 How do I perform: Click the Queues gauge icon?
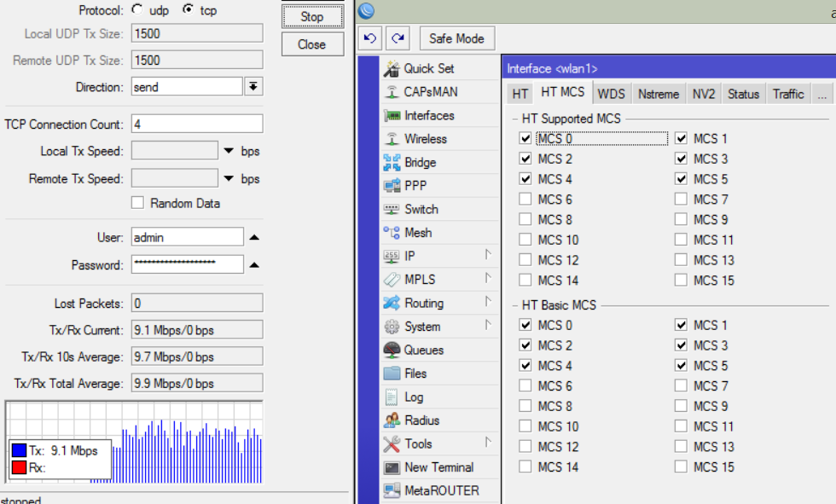(392, 350)
